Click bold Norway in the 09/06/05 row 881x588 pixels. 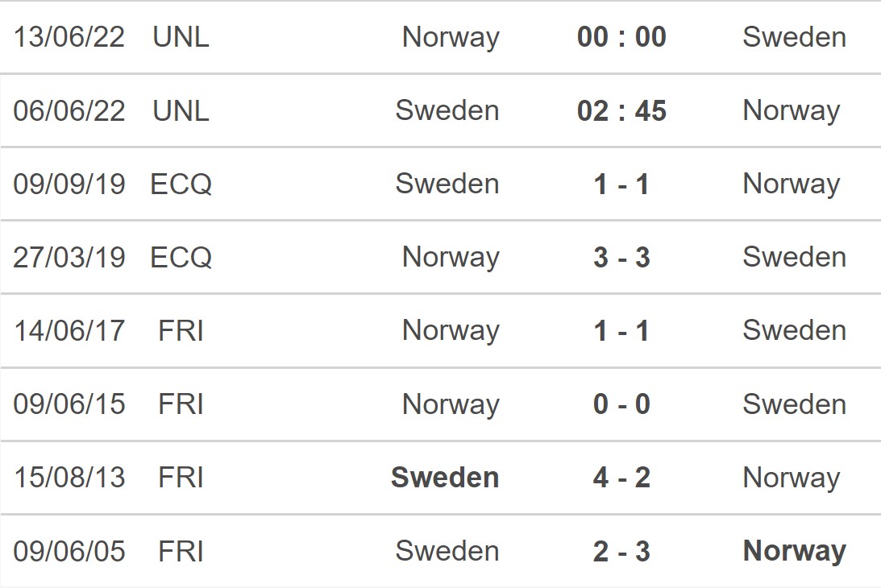click(x=795, y=552)
